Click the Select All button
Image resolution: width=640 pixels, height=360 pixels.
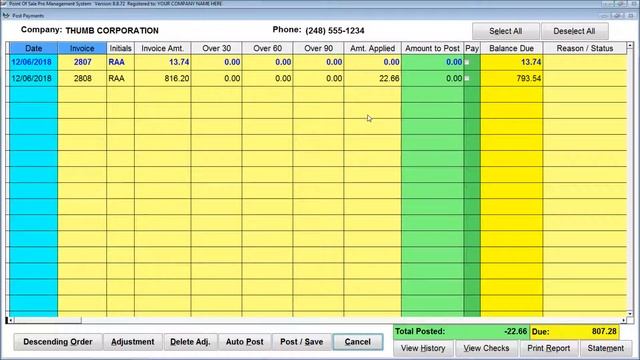[505, 31]
